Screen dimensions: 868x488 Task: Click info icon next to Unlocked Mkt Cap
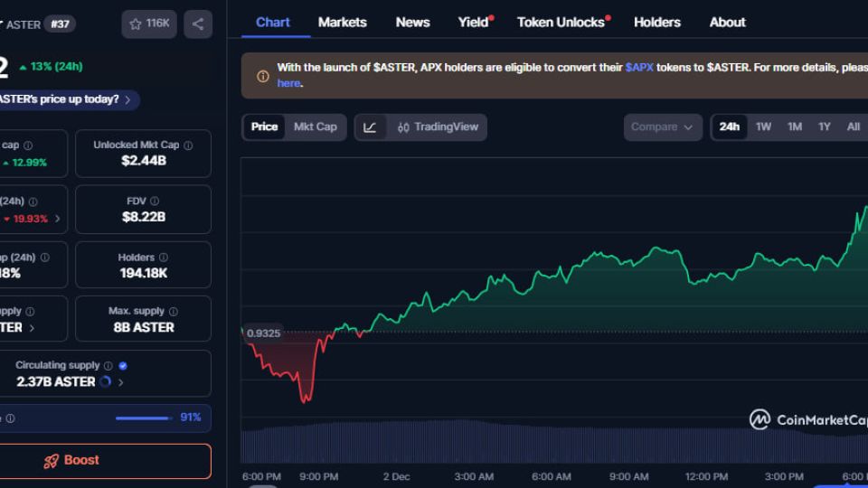(x=187, y=145)
